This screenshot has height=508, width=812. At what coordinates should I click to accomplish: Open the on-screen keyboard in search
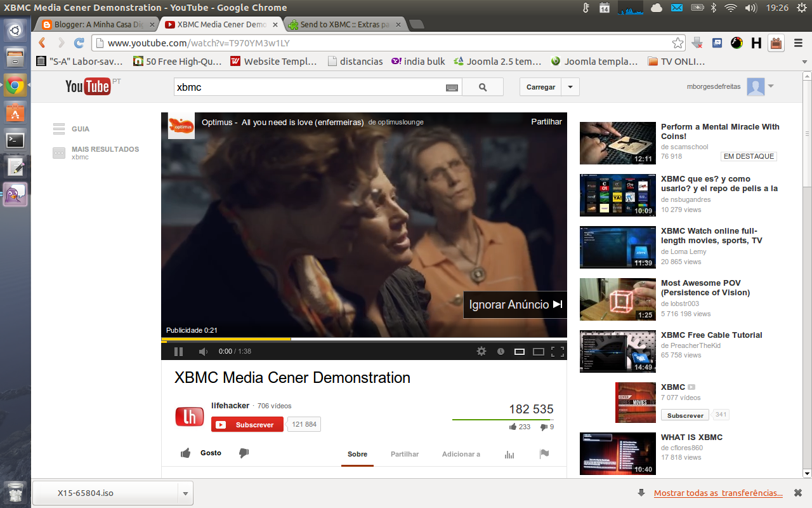(x=452, y=86)
